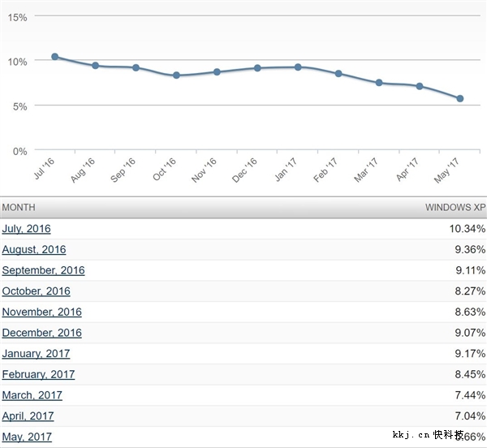Click the April, 2017 link
Viewport: 487px width, 448px height.
pos(28,416)
